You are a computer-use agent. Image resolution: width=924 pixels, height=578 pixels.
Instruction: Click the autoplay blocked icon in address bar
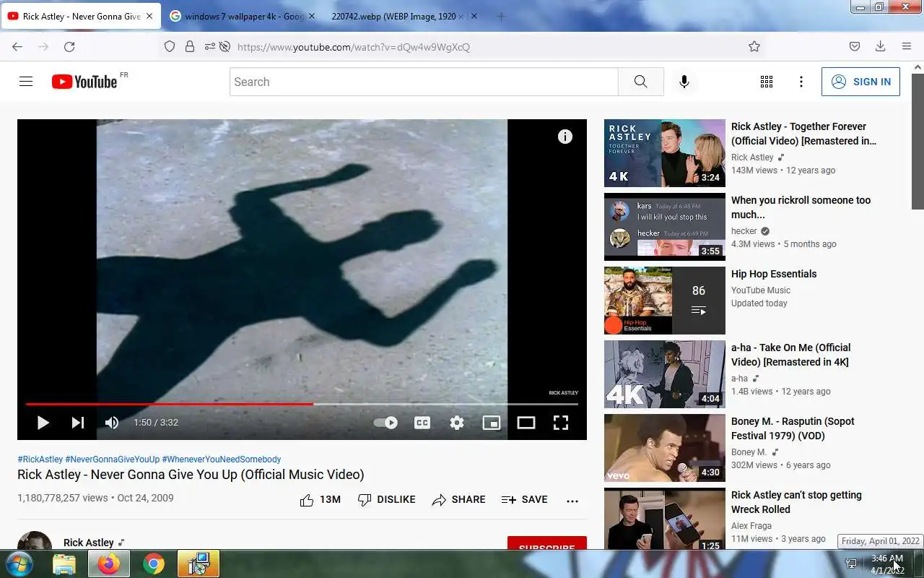[x=225, y=46]
